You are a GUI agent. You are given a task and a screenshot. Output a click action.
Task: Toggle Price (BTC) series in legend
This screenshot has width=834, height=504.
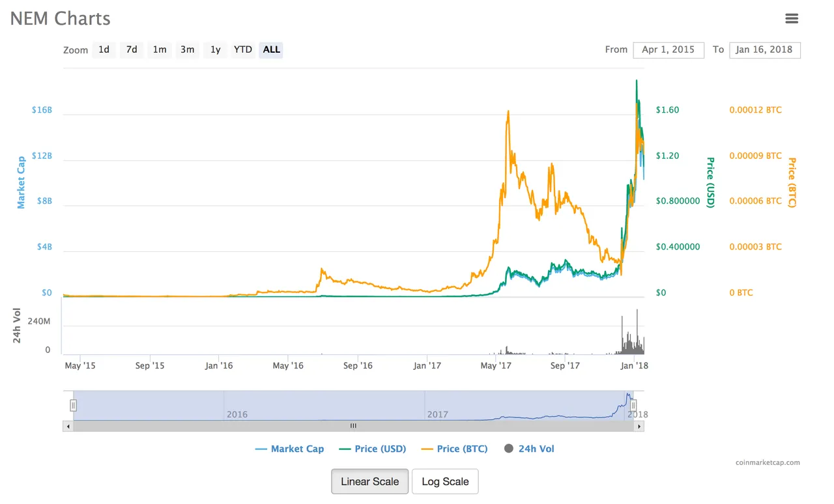pyautogui.click(x=455, y=449)
